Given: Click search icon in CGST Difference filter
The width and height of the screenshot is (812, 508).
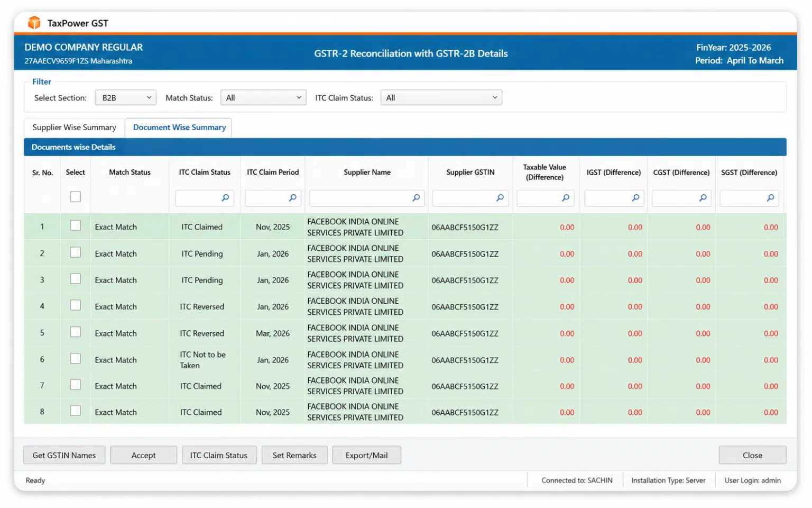Looking at the screenshot, I should click(703, 198).
